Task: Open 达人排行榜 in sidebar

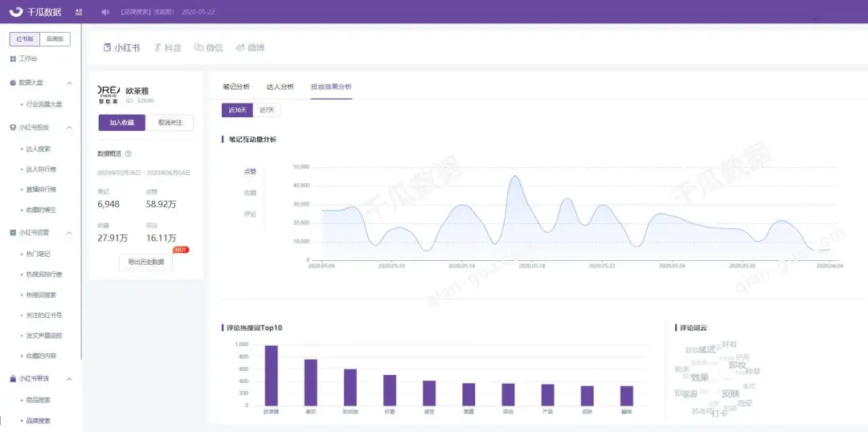Action: click(41, 169)
